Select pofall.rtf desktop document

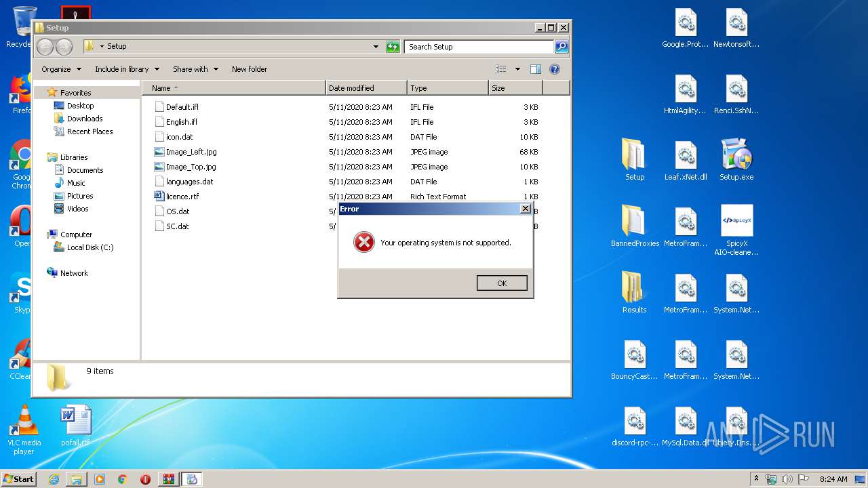point(75,426)
